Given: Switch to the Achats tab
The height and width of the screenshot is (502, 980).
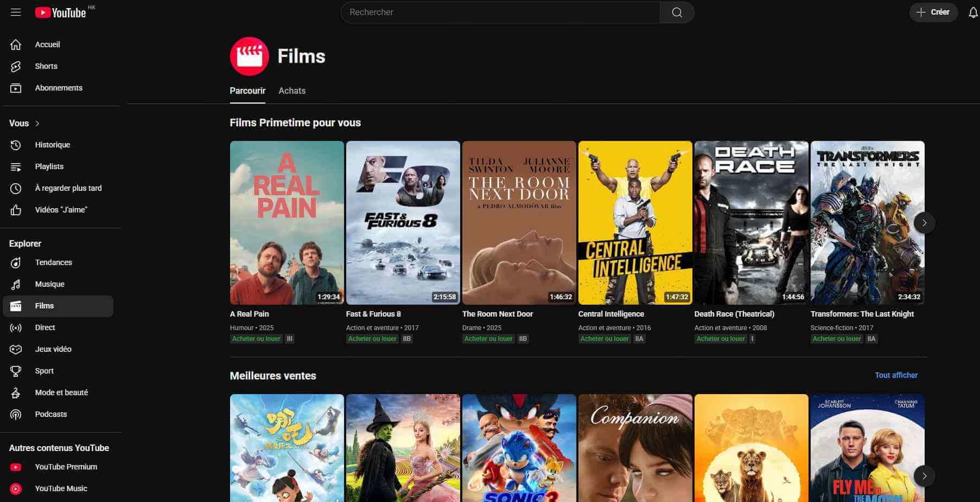Looking at the screenshot, I should click(292, 91).
